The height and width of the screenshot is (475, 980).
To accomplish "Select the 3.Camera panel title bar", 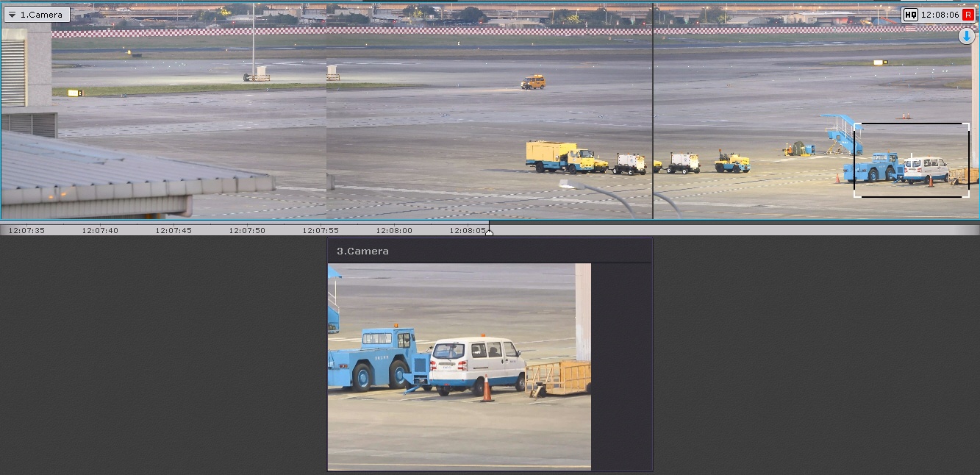I will pyautogui.click(x=490, y=251).
